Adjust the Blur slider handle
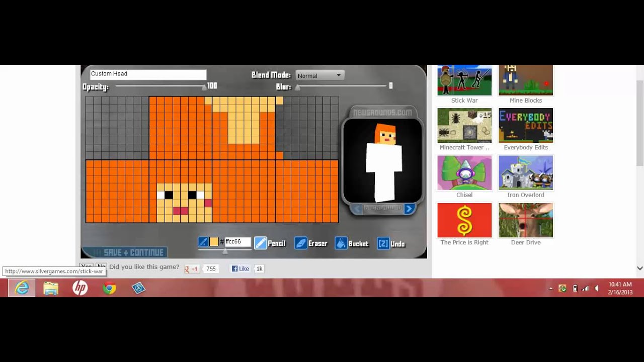Viewport: 644px width, 362px height. [x=297, y=87]
